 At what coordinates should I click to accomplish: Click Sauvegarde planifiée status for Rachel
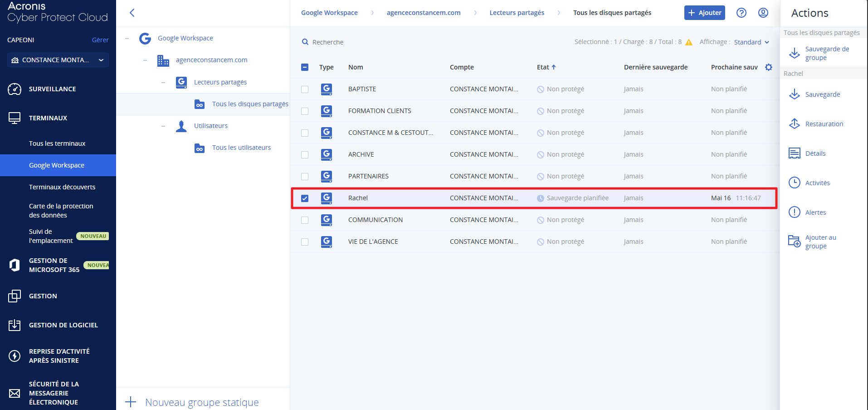pyautogui.click(x=577, y=198)
